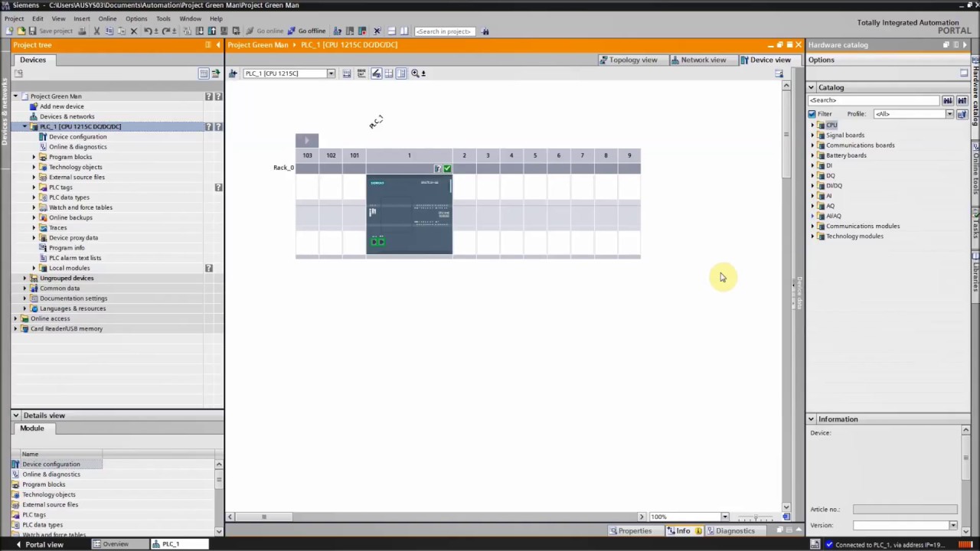The image size is (980, 551).
Task: Click the Devices & networks item
Action: click(x=67, y=116)
